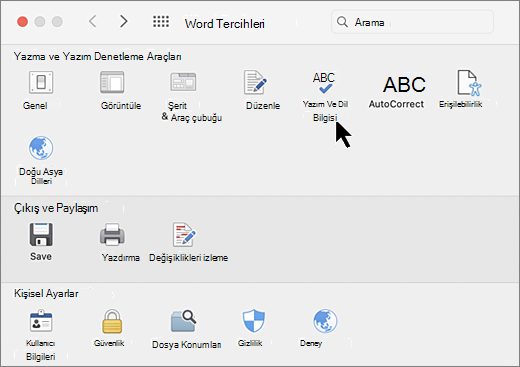
Task: Open Kullanıcı Bilgileri settings
Action: [x=41, y=321]
